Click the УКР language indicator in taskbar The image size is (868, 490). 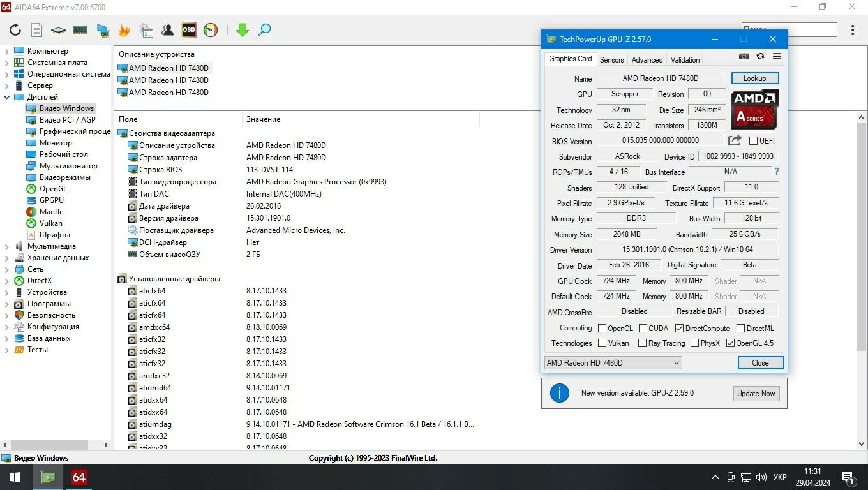tap(780, 477)
